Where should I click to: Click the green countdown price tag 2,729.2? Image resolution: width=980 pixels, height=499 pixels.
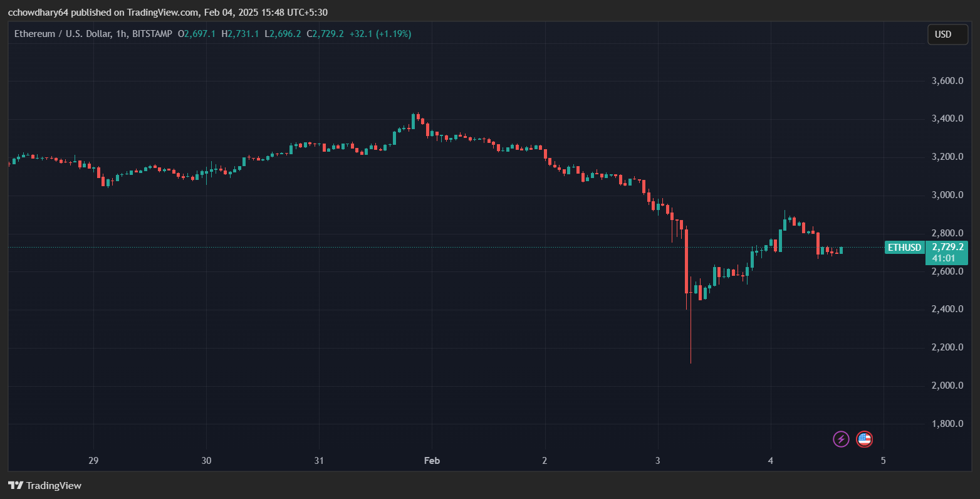(x=947, y=247)
